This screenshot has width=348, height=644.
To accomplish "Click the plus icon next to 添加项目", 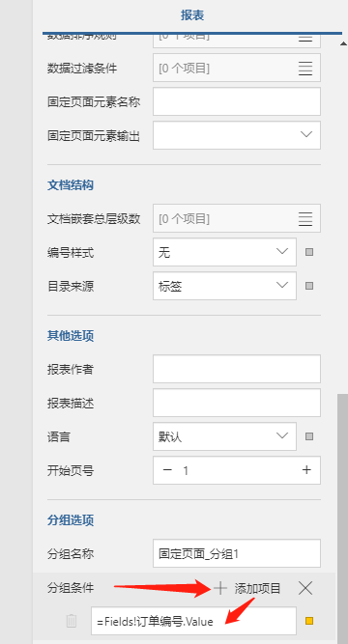I will tap(220, 589).
